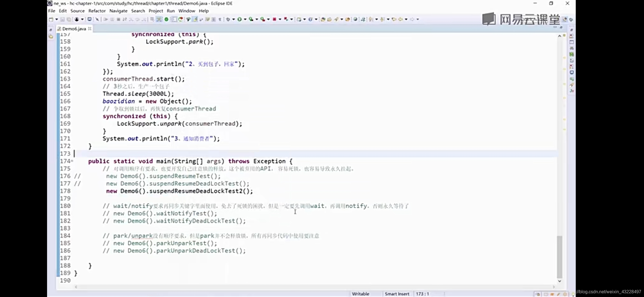This screenshot has height=297, width=644.
Task: Open the Refactor menu
Action: coord(97,11)
